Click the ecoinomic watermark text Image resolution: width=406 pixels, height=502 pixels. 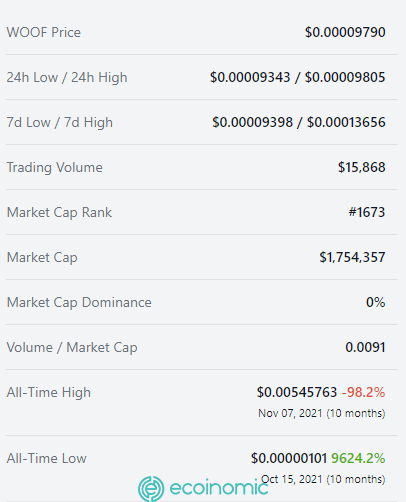[219, 488]
